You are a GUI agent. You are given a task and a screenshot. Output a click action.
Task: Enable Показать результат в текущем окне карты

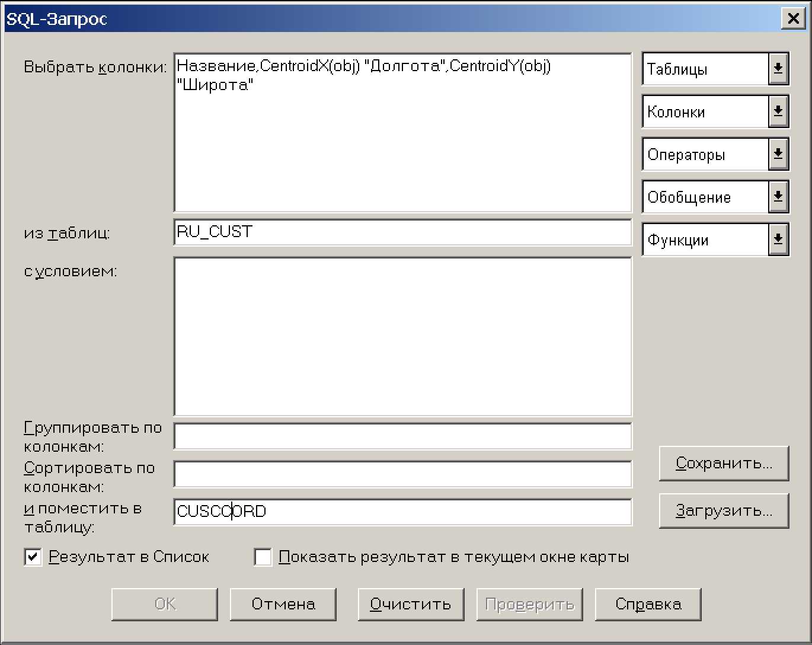pyautogui.click(x=263, y=557)
